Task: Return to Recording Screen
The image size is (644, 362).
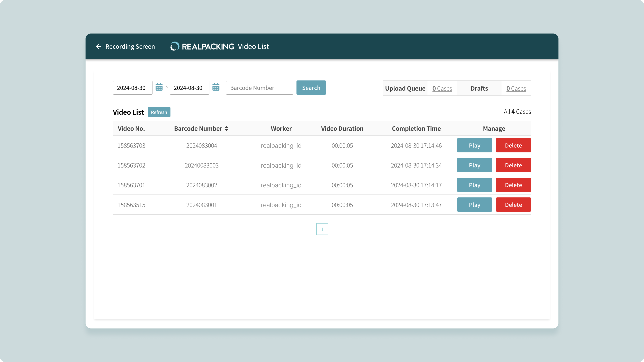Action: point(130,46)
